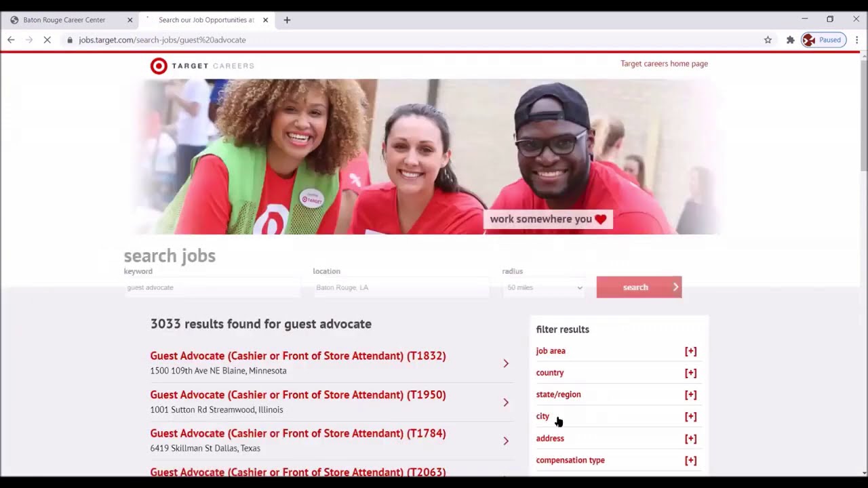
Task: Click the Target bullseye logo
Action: (159, 66)
